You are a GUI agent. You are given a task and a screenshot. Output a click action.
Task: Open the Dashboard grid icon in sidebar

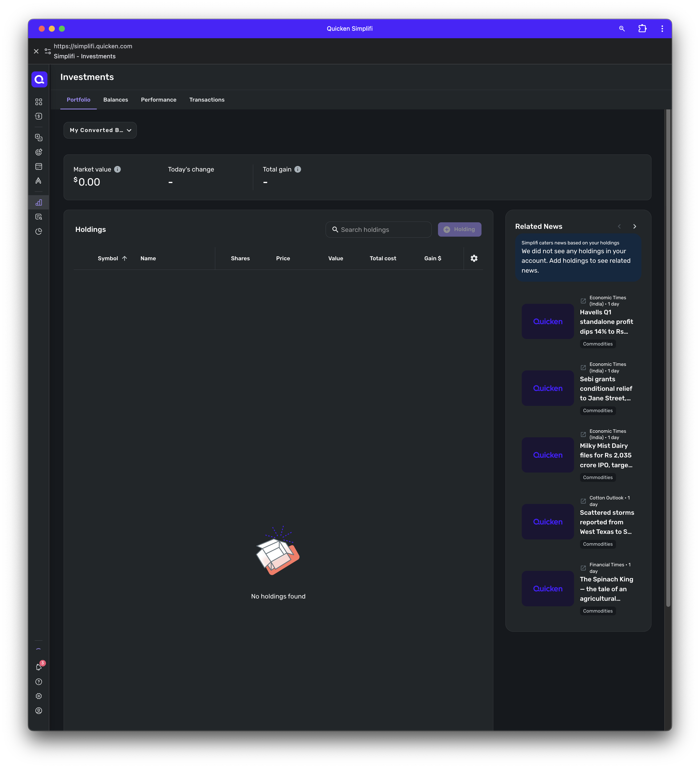click(x=38, y=102)
